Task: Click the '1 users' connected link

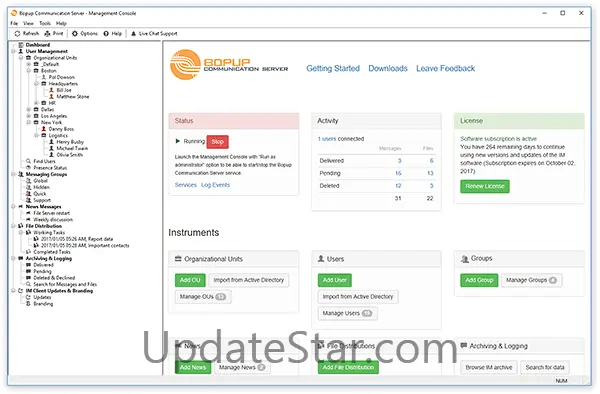Action: click(x=327, y=139)
